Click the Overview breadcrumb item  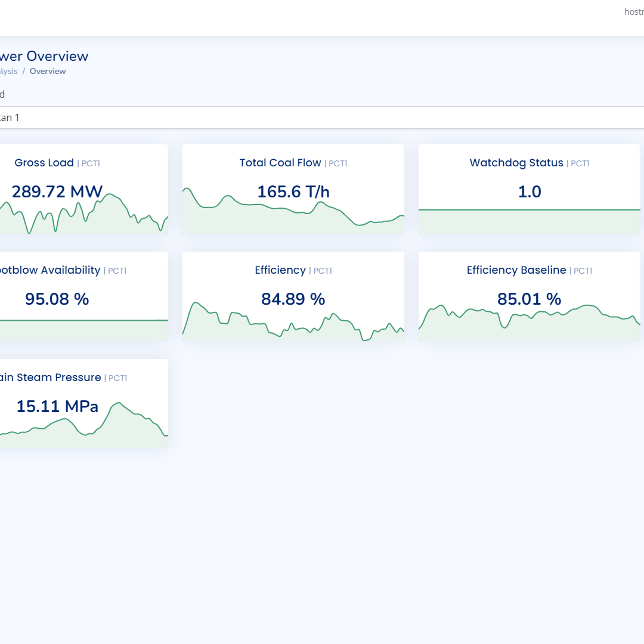pos(48,71)
